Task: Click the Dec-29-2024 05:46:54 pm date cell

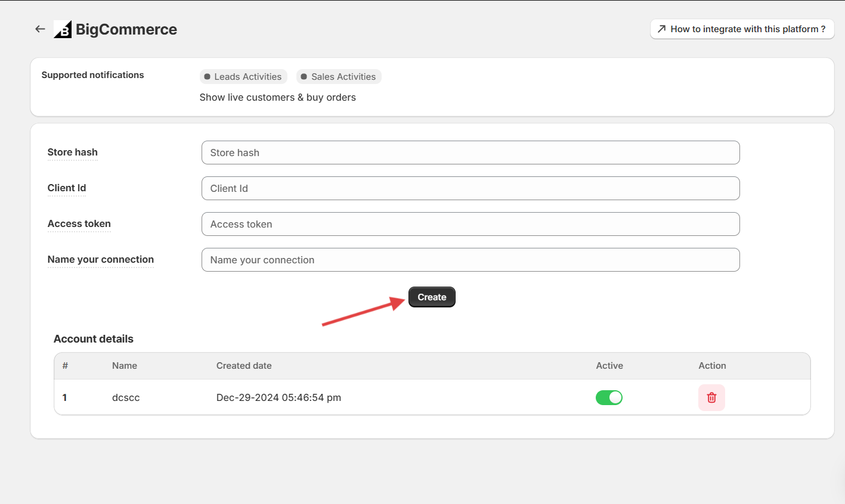Action: click(x=279, y=397)
